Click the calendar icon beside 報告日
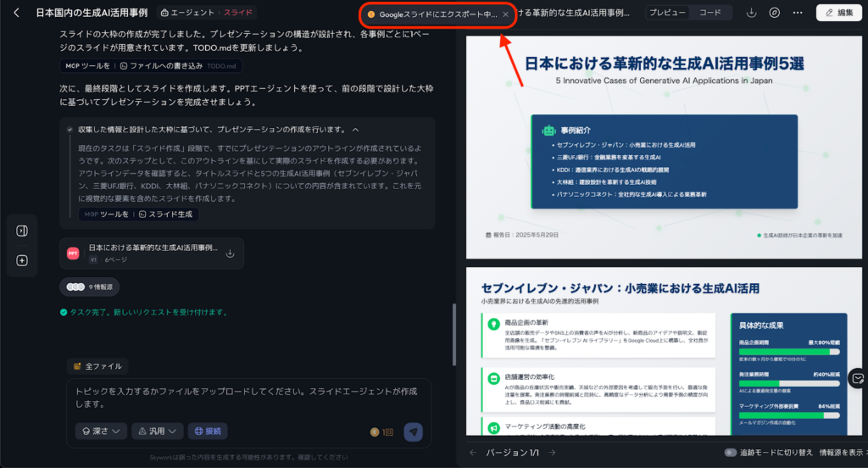Image resolution: width=868 pixels, height=468 pixels. (488, 236)
